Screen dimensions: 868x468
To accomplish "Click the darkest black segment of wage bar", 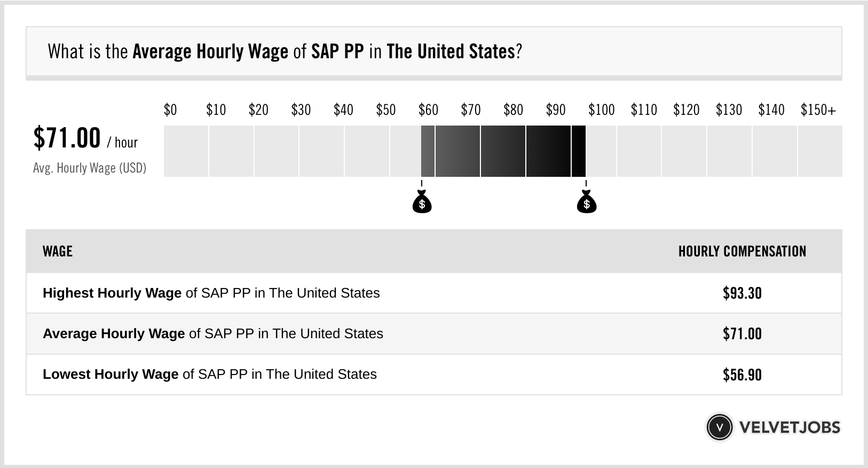I will [x=579, y=151].
